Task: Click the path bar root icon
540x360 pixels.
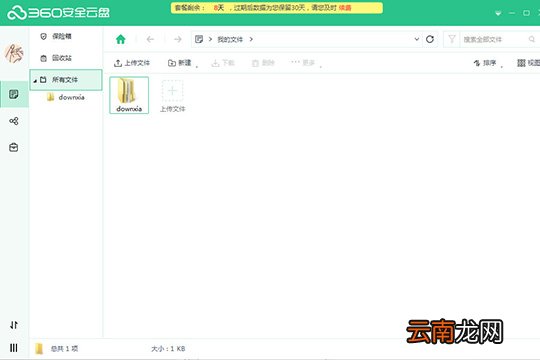Action: (199, 39)
